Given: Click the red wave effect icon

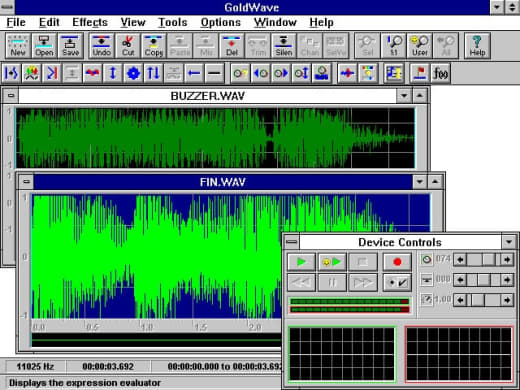Looking at the screenshot, I should tap(92, 73).
